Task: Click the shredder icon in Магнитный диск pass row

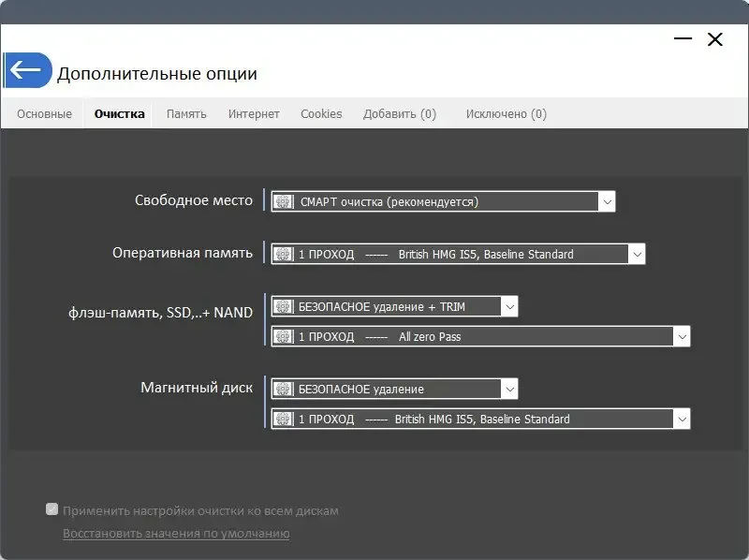Action: coord(283,419)
